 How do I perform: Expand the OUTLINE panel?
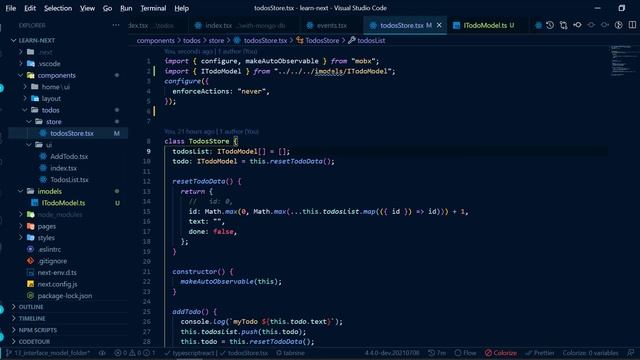coord(31,307)
